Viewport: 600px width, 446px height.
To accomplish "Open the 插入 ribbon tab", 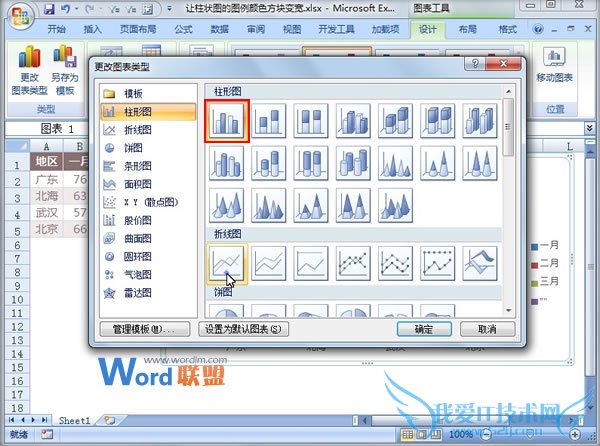I will (x=93, y=29).
